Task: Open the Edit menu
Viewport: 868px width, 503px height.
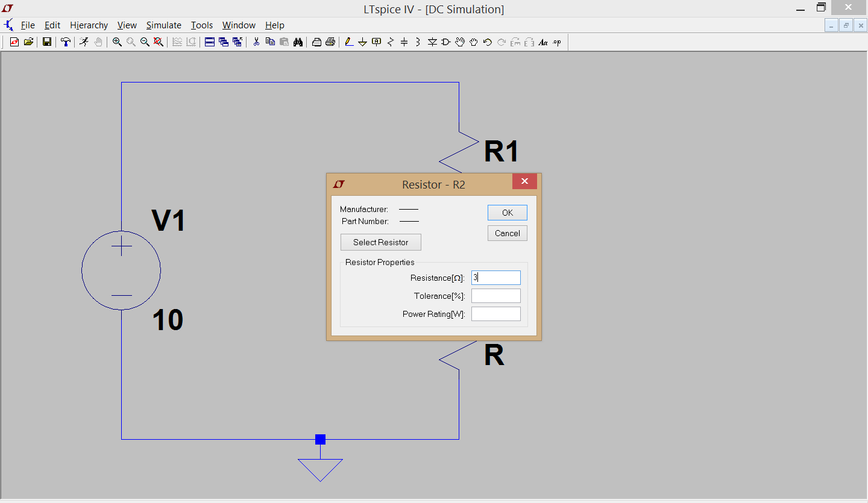Action: point(52,25)
